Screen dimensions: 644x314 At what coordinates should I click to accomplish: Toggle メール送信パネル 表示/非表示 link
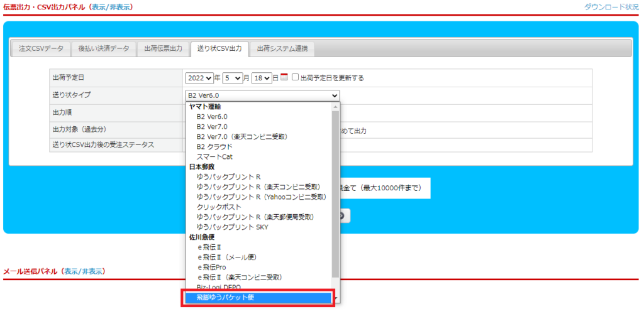84,271
